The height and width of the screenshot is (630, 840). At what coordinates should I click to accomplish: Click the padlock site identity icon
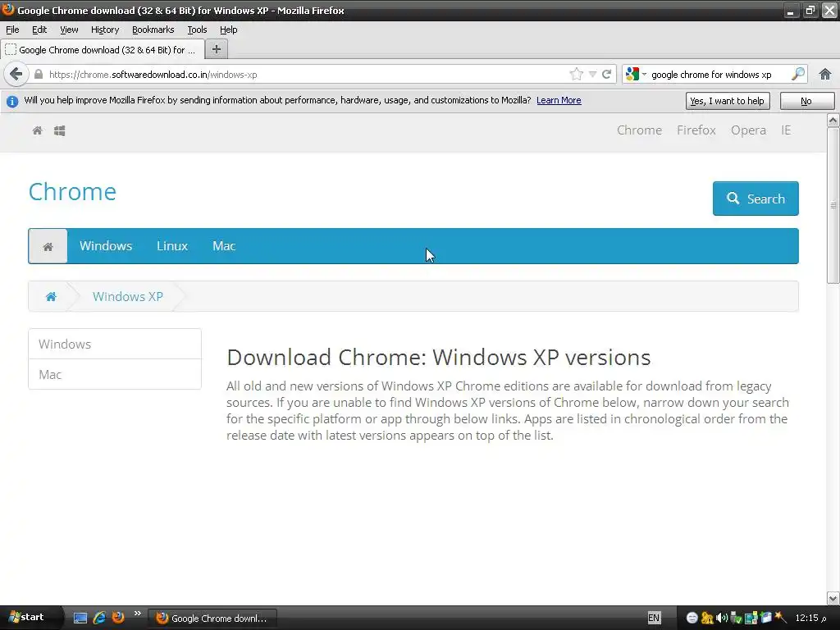coord(38,75)
